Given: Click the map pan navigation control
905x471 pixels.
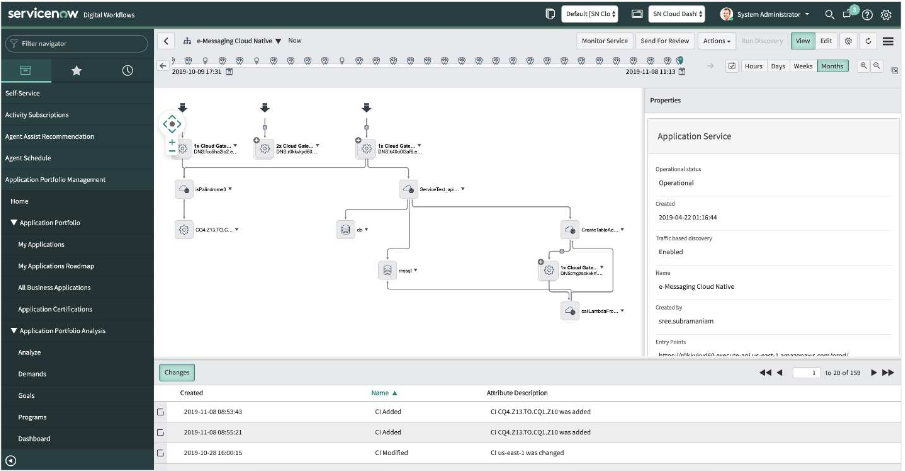Looking at the screenshot, I should (x=171, y=124).
